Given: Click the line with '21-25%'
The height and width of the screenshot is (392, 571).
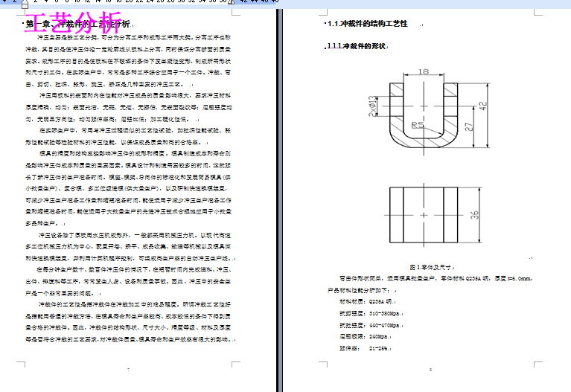Looking at the screenshot, I should point(365,348).
